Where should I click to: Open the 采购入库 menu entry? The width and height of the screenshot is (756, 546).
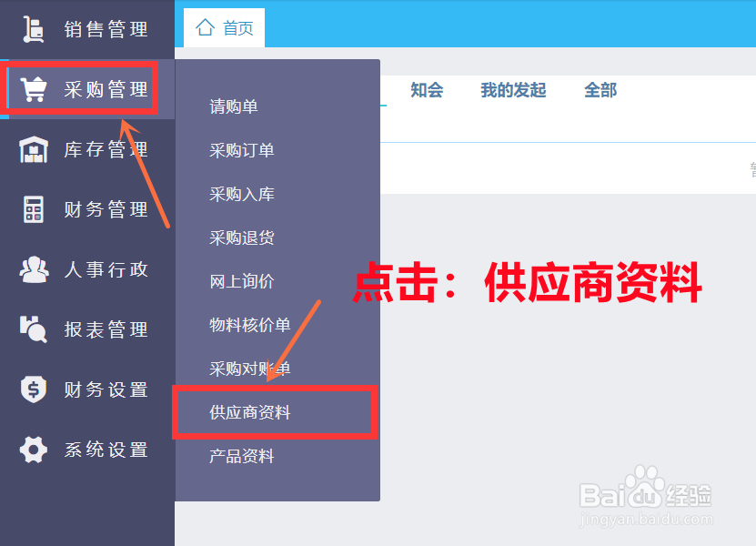tap(237, 194)
